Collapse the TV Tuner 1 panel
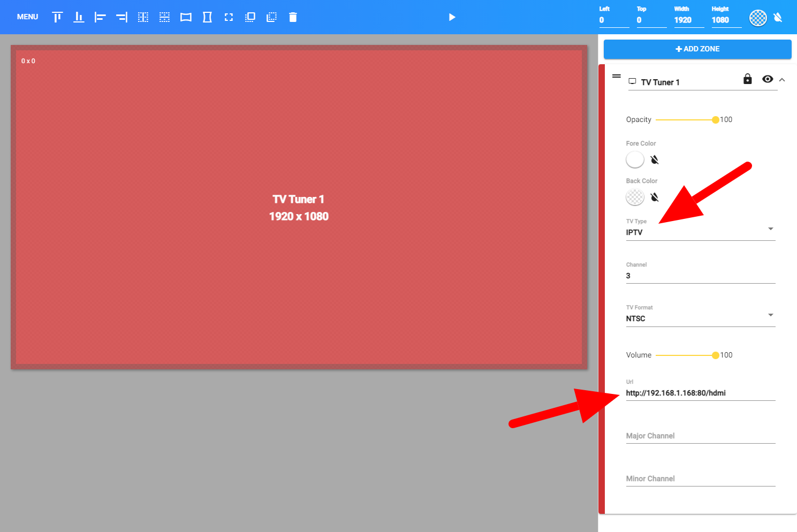The width and height of the screenshot is (797, 532). point(782,80)
